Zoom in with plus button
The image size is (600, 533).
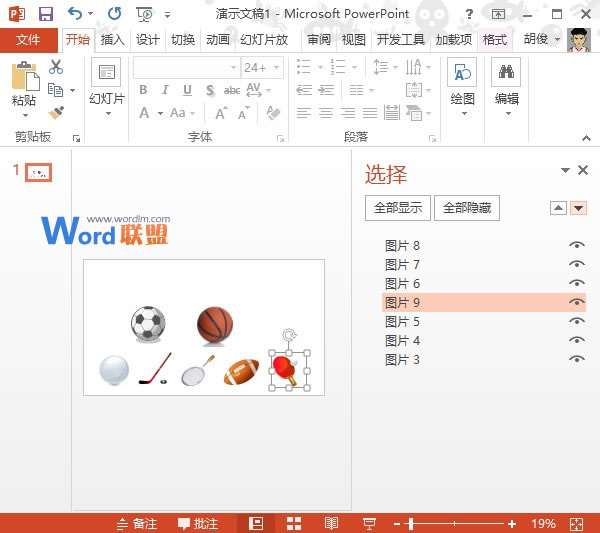(x=512, y=524)
